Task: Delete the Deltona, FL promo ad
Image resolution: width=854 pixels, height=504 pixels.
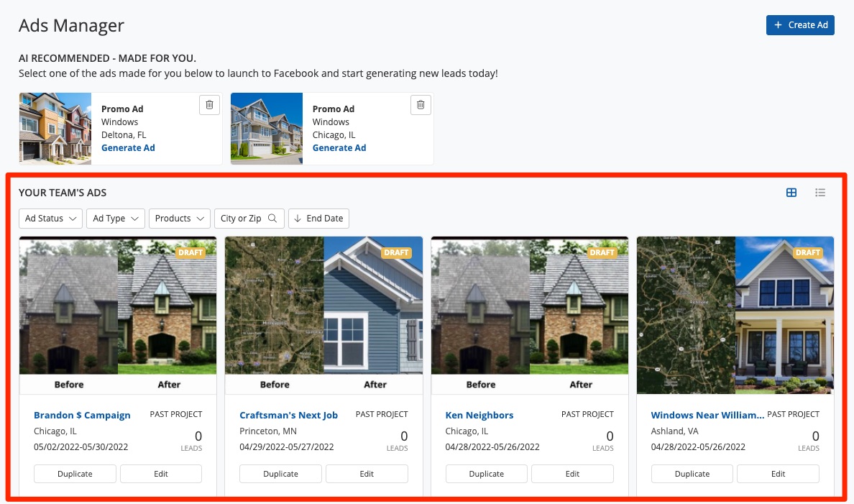Action: [x=209, y=105]
